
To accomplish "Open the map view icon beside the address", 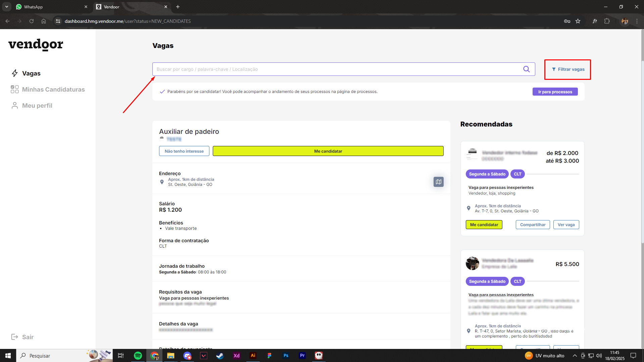I will pos(438,182).
